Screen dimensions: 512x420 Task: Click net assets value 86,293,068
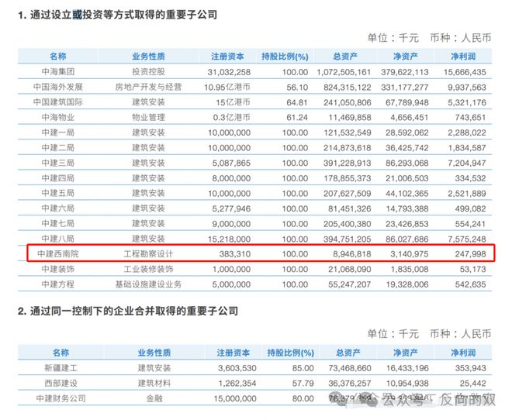click(406, 163)
